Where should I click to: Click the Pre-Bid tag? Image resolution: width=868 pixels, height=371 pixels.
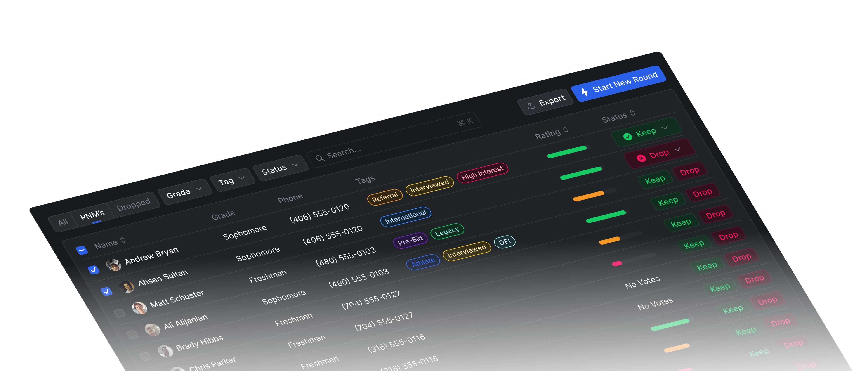click(410, 240)
